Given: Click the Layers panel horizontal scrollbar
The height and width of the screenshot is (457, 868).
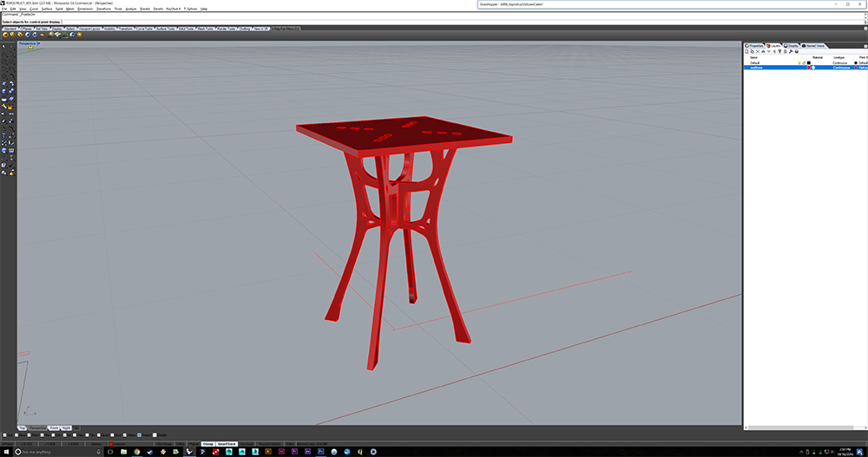Looking at the screenshot, I should [x=800, y=428].
